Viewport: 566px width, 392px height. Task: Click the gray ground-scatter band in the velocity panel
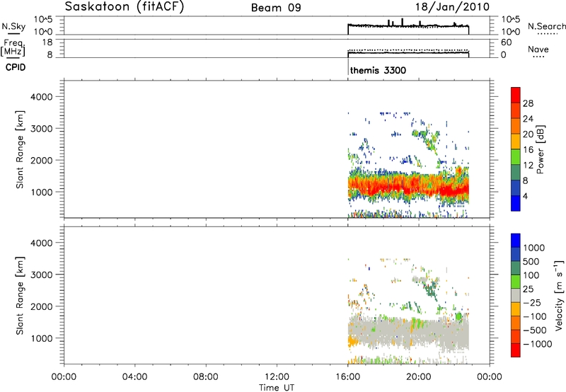408,330
